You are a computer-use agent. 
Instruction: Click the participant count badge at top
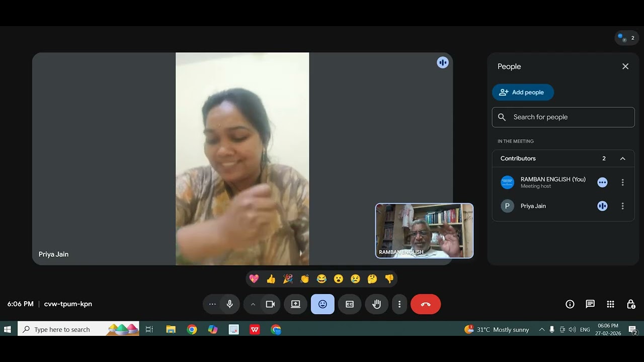(x=627, y=38)
